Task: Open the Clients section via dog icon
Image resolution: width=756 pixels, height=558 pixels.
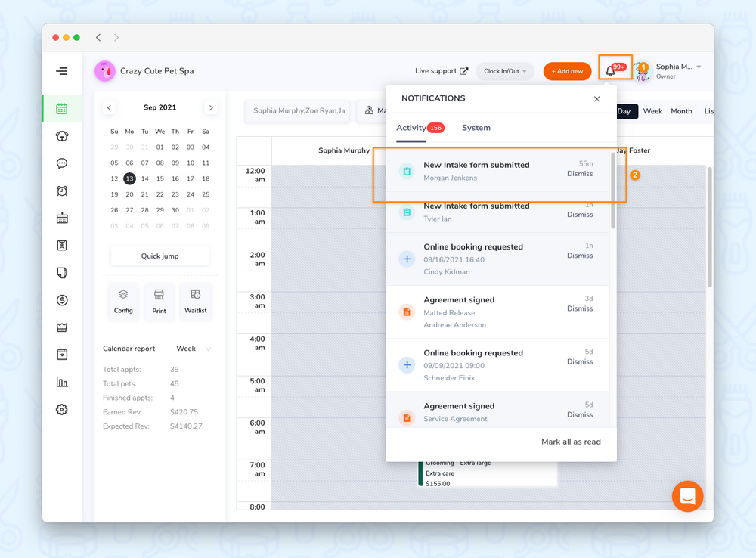Action: point(62,136)
